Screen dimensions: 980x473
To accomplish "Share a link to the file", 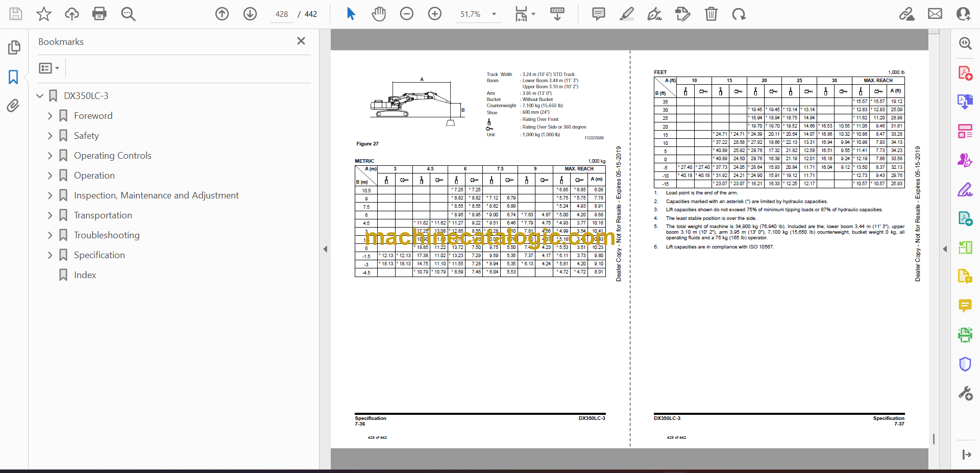I will [x=907, y=14].
